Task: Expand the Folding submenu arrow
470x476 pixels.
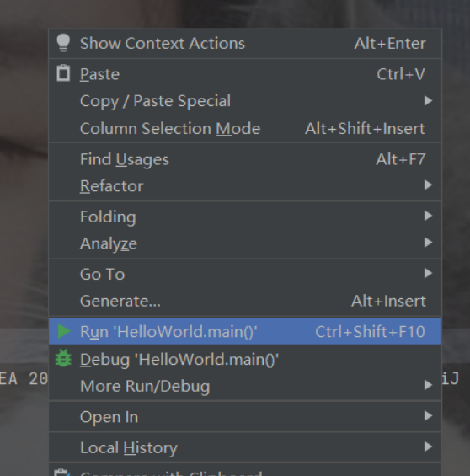Action: click(x=428, y=216)
